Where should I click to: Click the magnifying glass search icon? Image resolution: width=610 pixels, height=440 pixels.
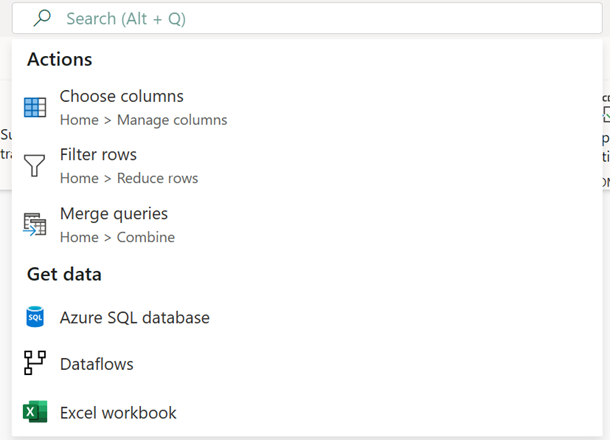[41, 18]
